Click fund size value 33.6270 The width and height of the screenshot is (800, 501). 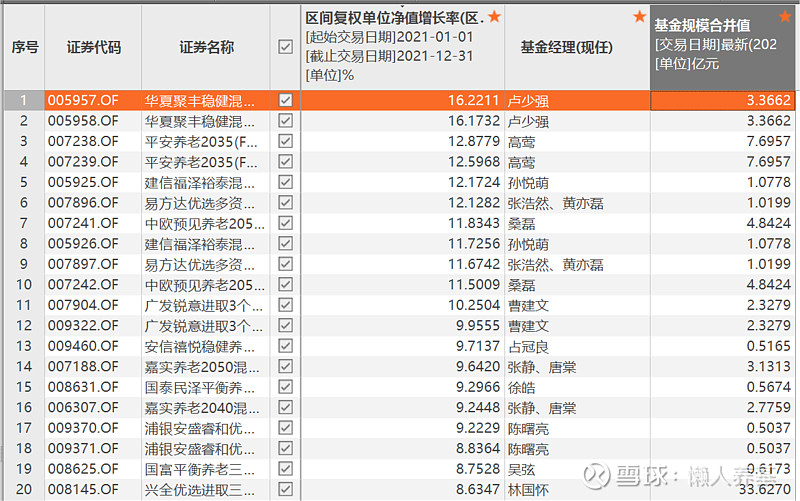click(765, 489)
